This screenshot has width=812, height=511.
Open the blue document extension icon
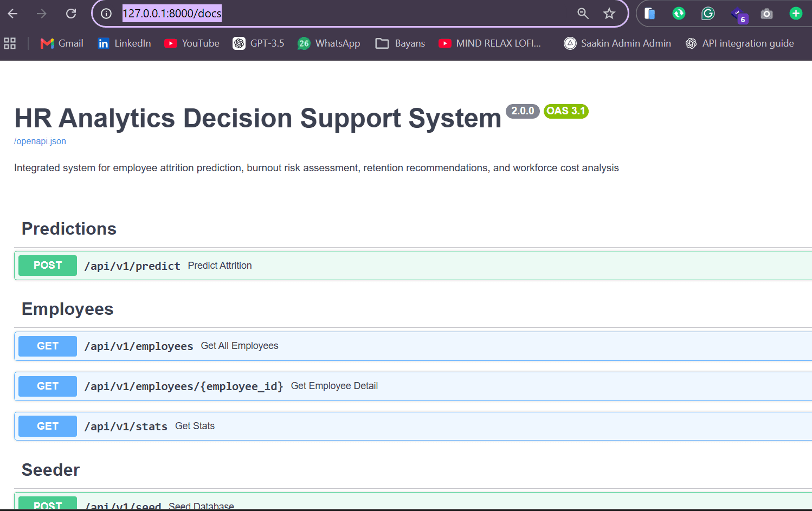tap(649, 14)
